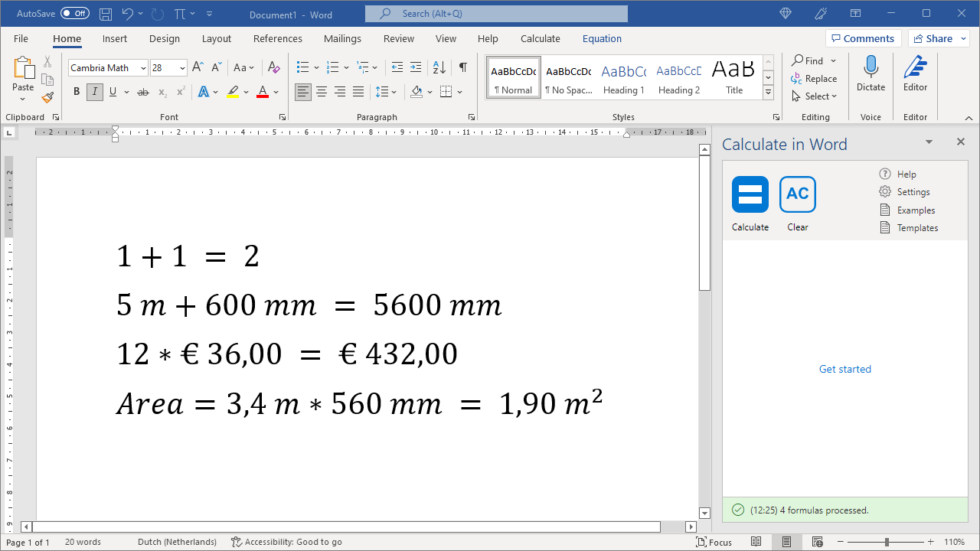Expand the Styles gallery more arrow

tap(768, 92)
